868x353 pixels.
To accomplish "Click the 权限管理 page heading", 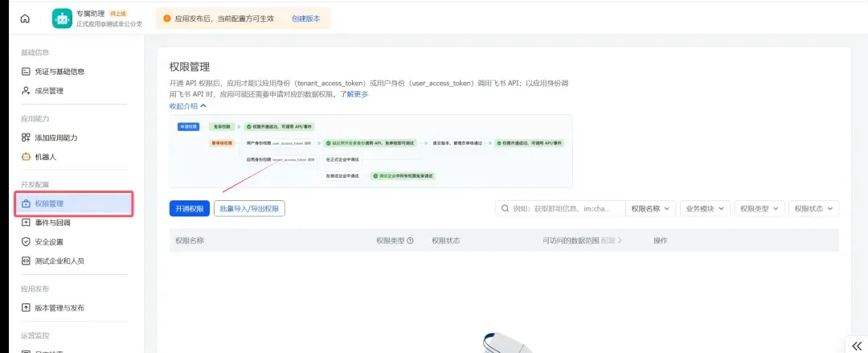I will pos(190,67).
